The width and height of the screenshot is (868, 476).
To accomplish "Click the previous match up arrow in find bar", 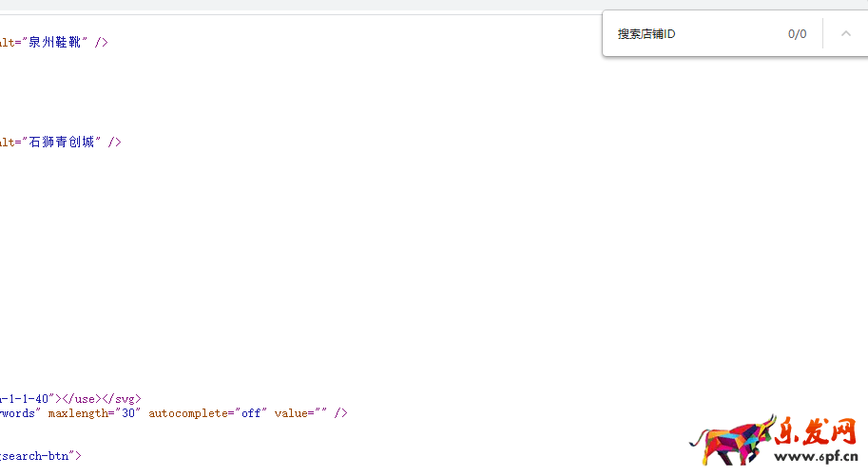I will click(x=845, y=34).
